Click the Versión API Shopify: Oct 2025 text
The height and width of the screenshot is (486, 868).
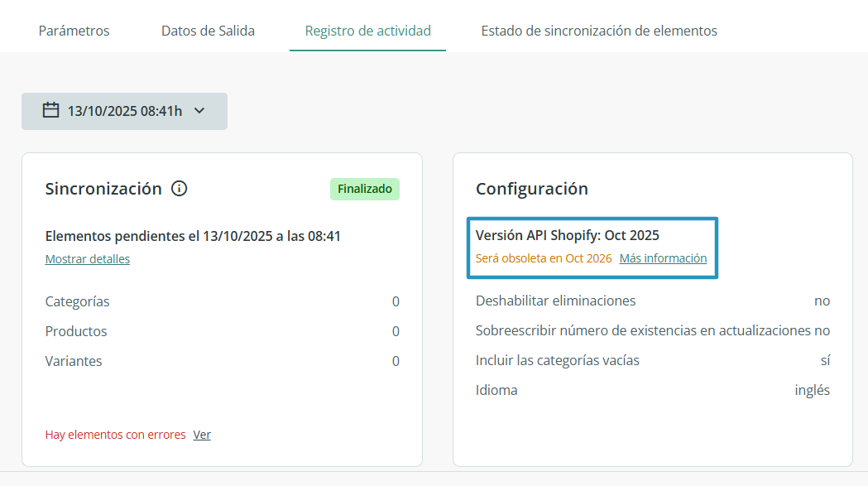pos(567,235)
